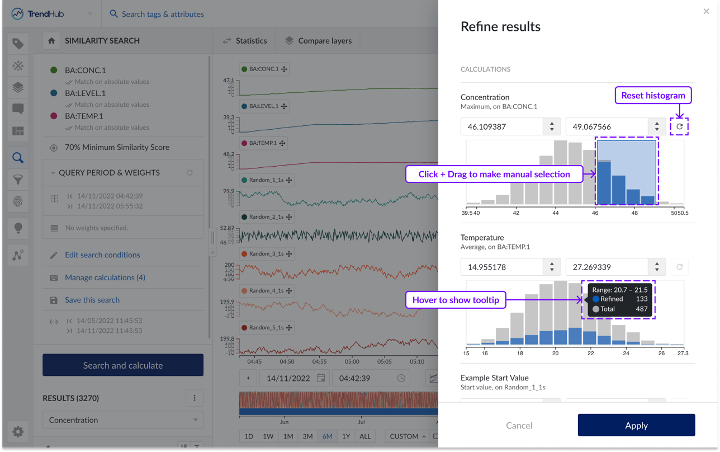Click the Manage calculations (4) link
The image size is (720, 452).
[x=105, y=277]
